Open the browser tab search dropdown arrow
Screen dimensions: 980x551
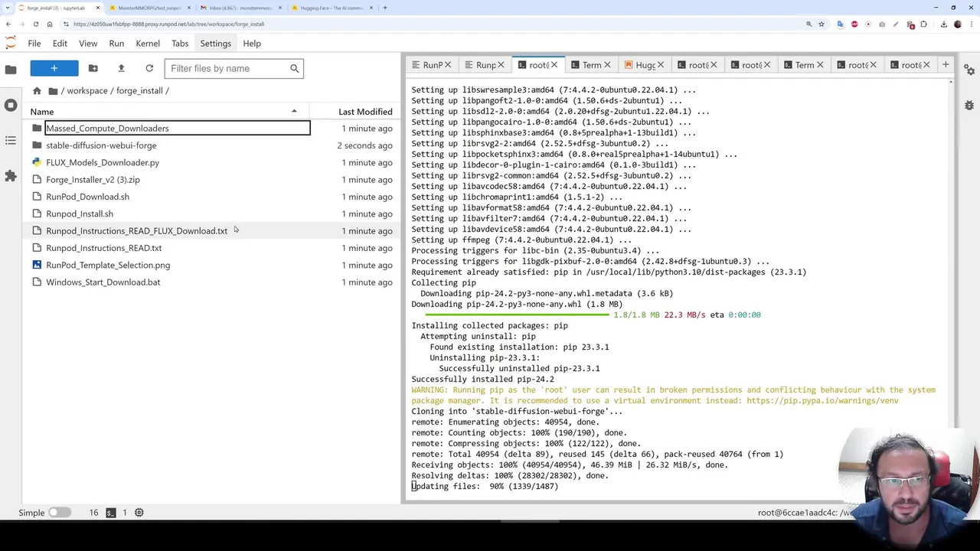coord(9,8)
